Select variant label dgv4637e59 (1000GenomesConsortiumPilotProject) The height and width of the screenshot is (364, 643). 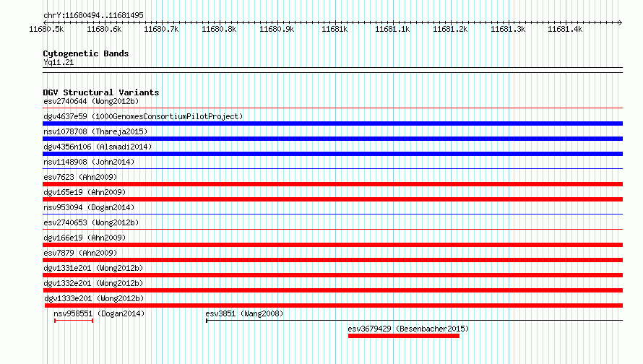point(143,116)
